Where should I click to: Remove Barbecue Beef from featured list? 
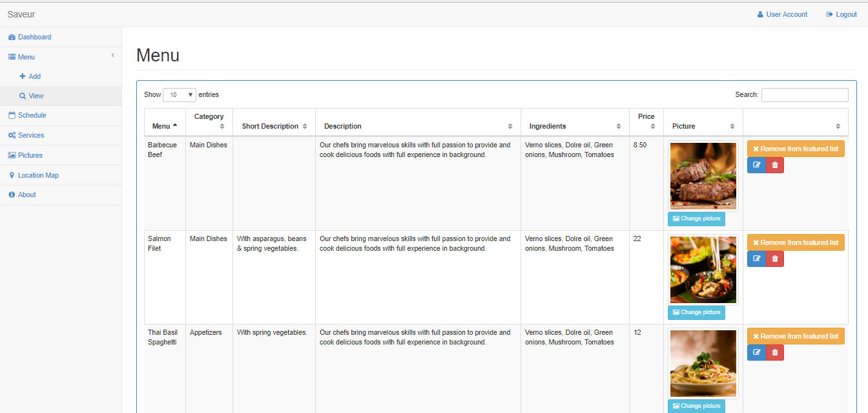click(796, 149)
